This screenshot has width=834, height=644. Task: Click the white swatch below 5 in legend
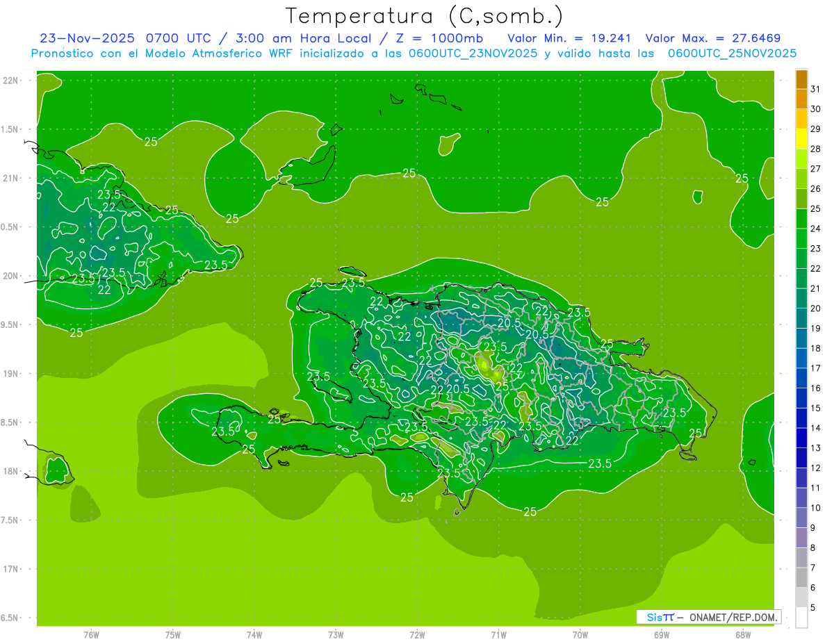(x=801, y=618)
